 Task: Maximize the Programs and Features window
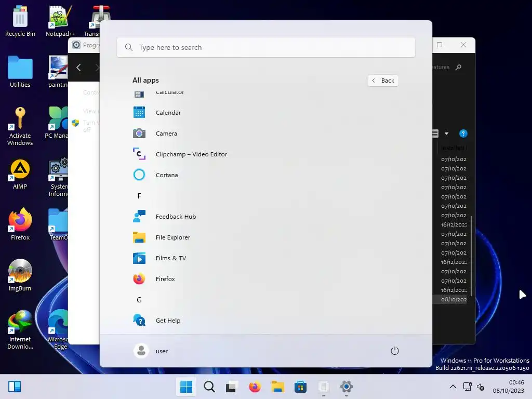(x=440, y=45)
